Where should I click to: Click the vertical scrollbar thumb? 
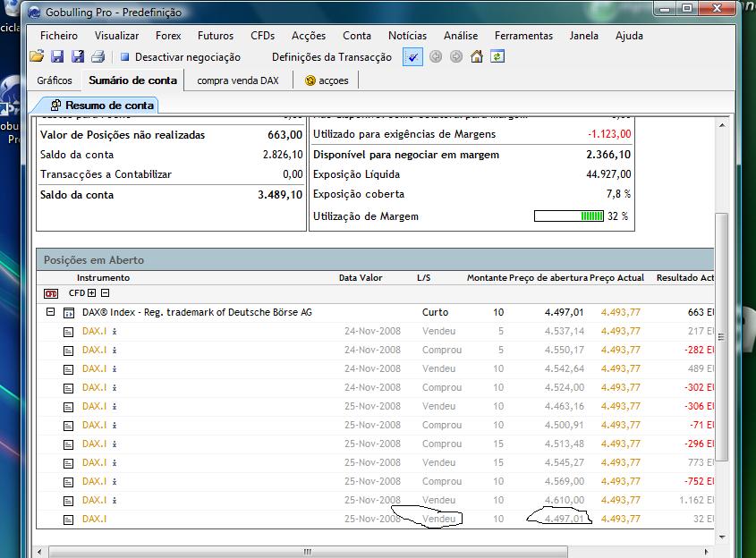(x=721, y=336)
